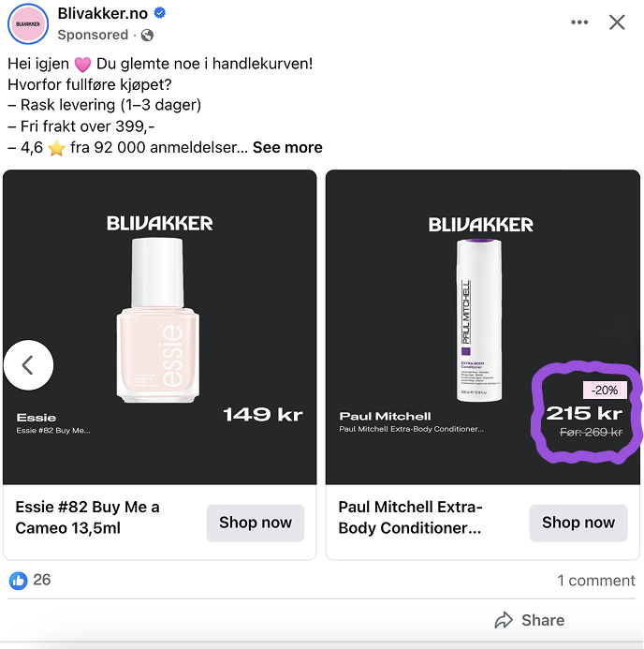This screenshot has width=644, height=649.
Task: Click the public globe icon
Action: click(148, 36)
